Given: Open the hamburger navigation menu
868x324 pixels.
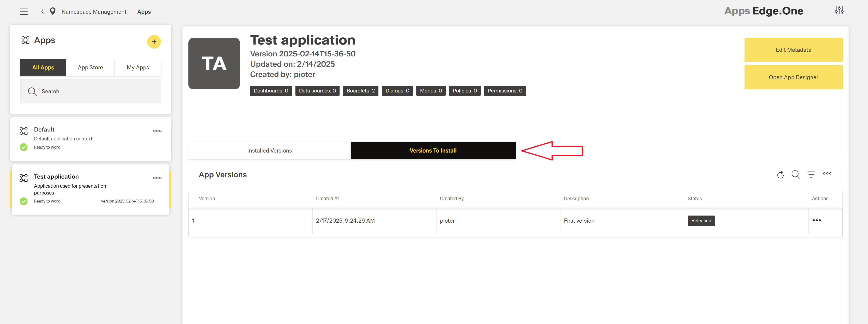Looking at the screenshot, I should coord(24,11).
